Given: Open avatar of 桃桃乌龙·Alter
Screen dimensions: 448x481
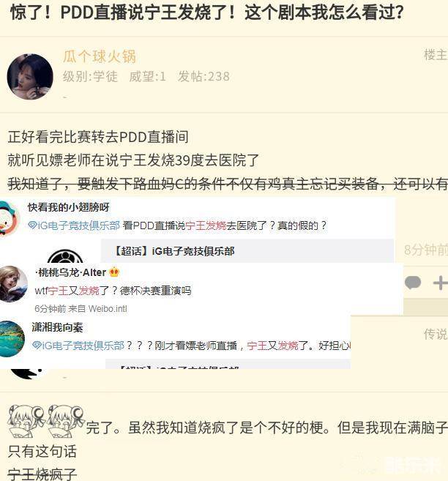Looking at the screenshot, I should point(13,284).
